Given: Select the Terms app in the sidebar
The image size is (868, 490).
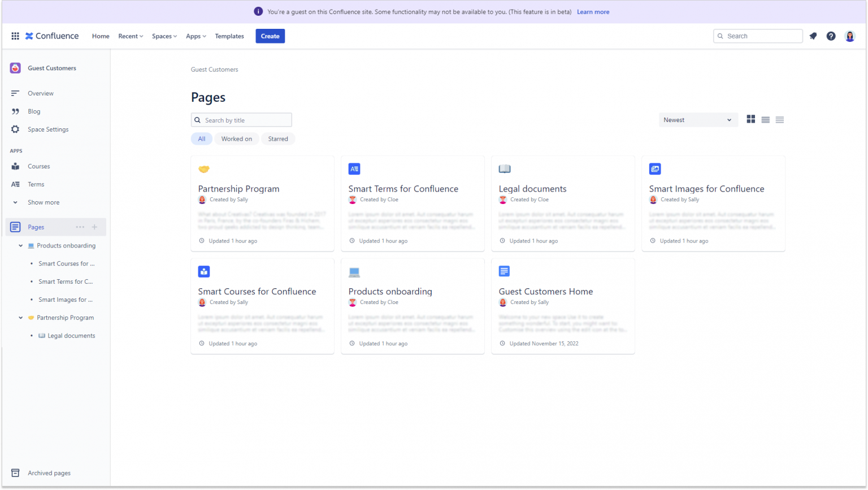Looking at the screenshot, I should [36, 184].
